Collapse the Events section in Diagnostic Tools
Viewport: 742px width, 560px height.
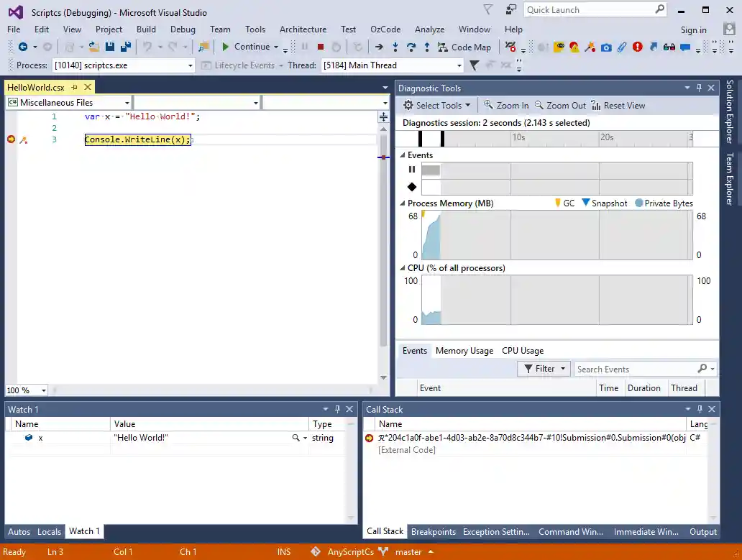pyautogui.click(x=402, y=155)
